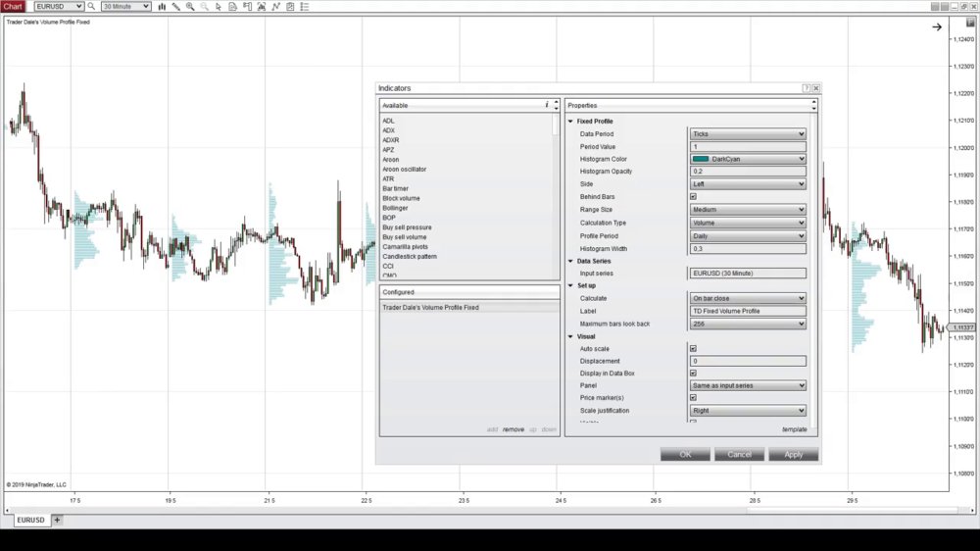Open the Profile Period dropdown
The width and height of the screenshot is (980, 551).
coord(748,235)
